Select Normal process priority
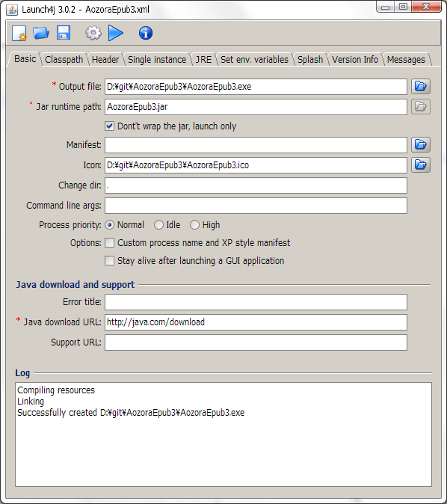The height and width of the screenshot is (504, 447). click(x=109, y=224)
